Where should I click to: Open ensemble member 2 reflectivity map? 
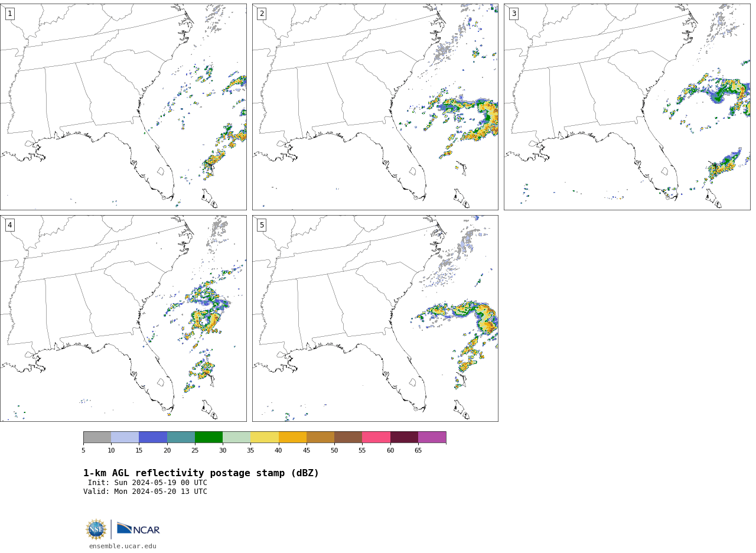[x=375, y=107]
